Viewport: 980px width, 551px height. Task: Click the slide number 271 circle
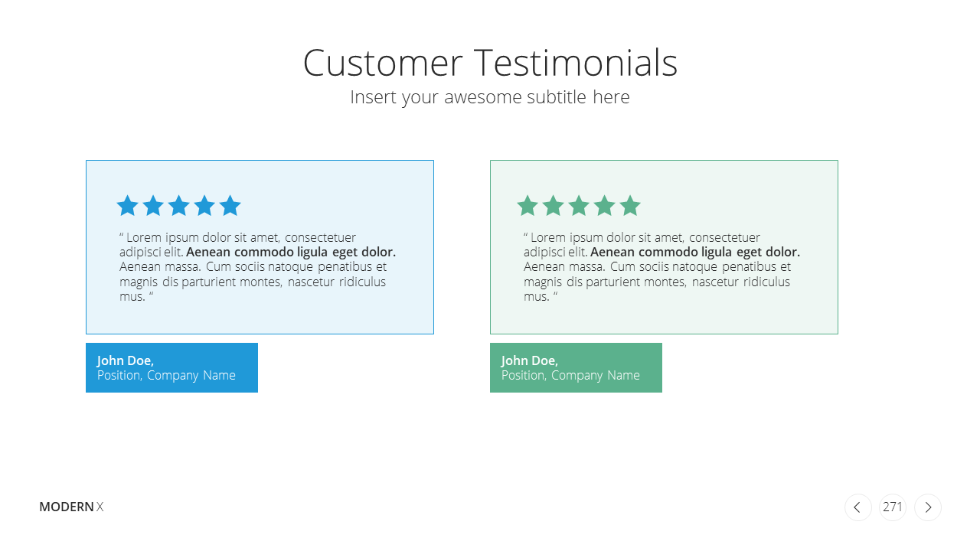click(893, 507)
